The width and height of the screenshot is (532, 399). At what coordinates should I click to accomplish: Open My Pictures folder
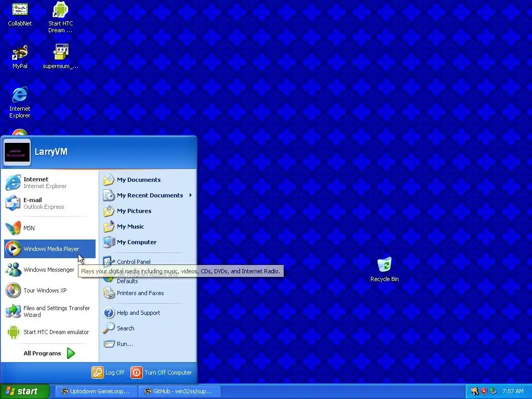[148, 211]
